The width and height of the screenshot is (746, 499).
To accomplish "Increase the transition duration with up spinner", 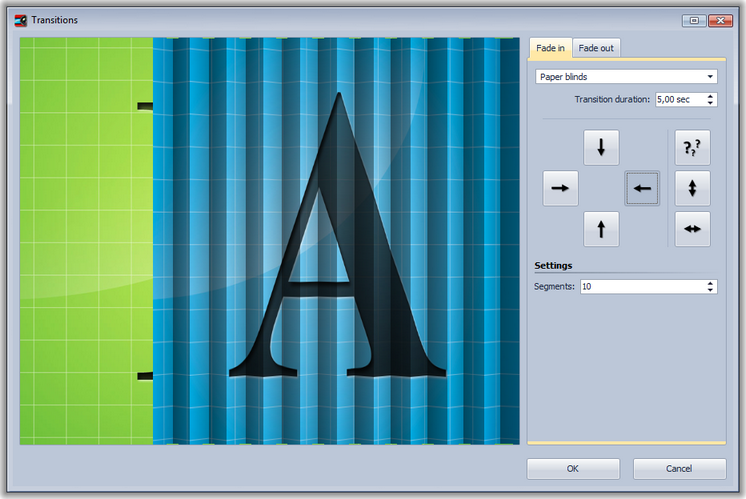I will pos(711,96).
